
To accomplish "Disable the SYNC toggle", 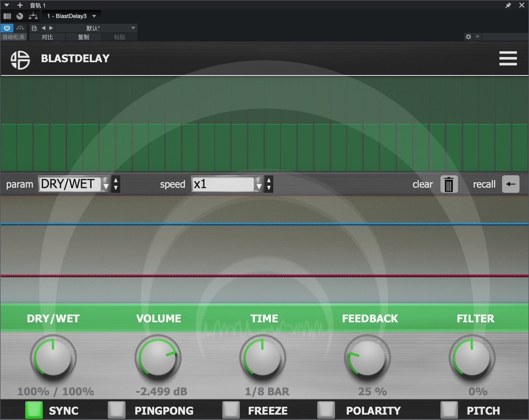I will [x=34, y=410].
